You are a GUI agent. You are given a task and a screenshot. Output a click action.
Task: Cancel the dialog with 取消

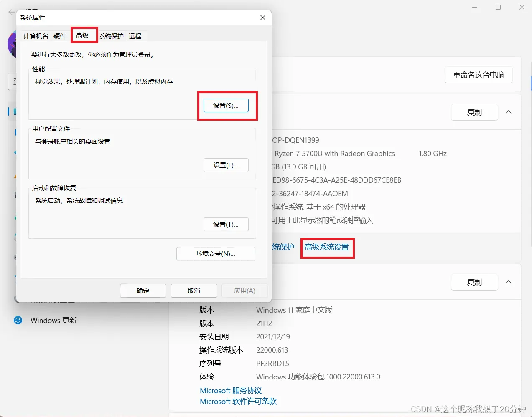193,291
